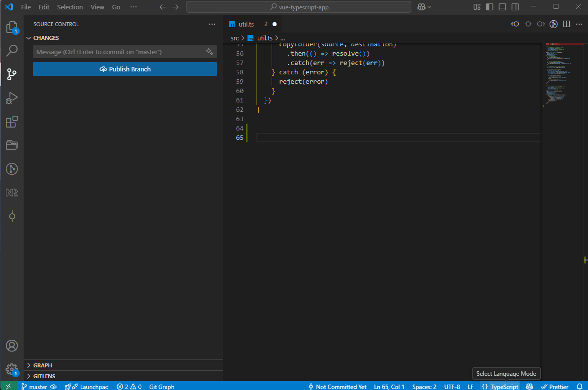The width and height of the screenshot is (588, 390).
Task: Open the Git Graph activity bar icon
Action: 12,169
